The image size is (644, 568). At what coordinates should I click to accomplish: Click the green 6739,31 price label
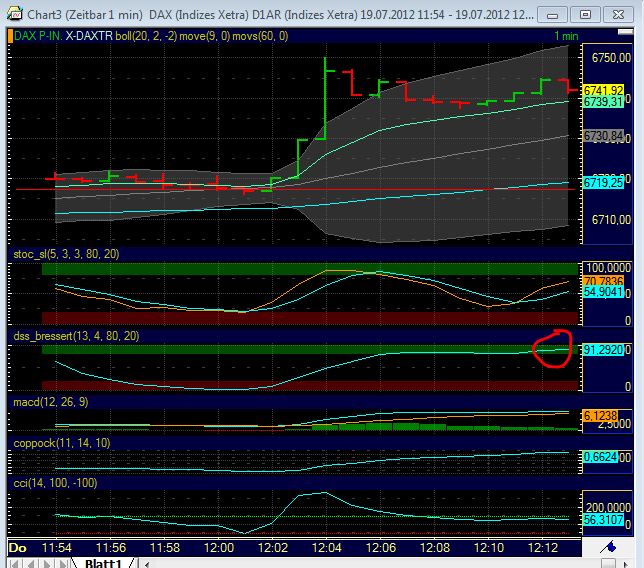coord(603,101)
